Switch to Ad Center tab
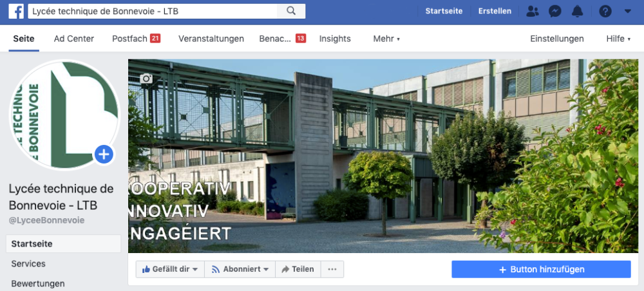Image resolution: width=644 pixels, height=291 pixels. click(x=74, y=39)
